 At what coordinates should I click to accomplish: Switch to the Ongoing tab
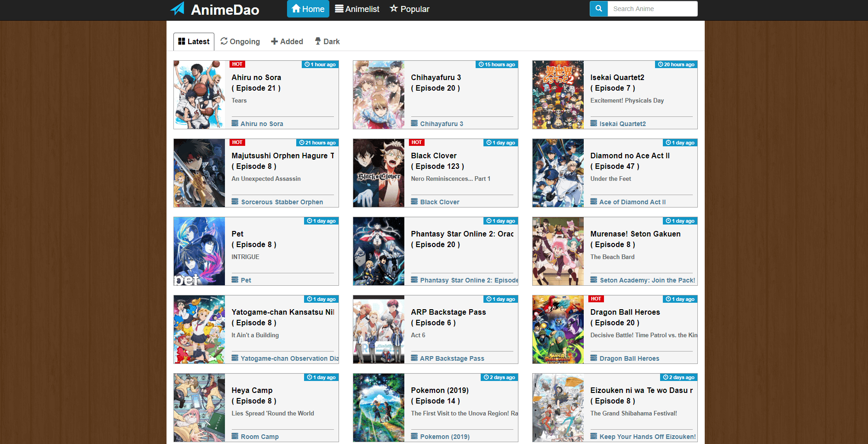[x=240, y=41]
